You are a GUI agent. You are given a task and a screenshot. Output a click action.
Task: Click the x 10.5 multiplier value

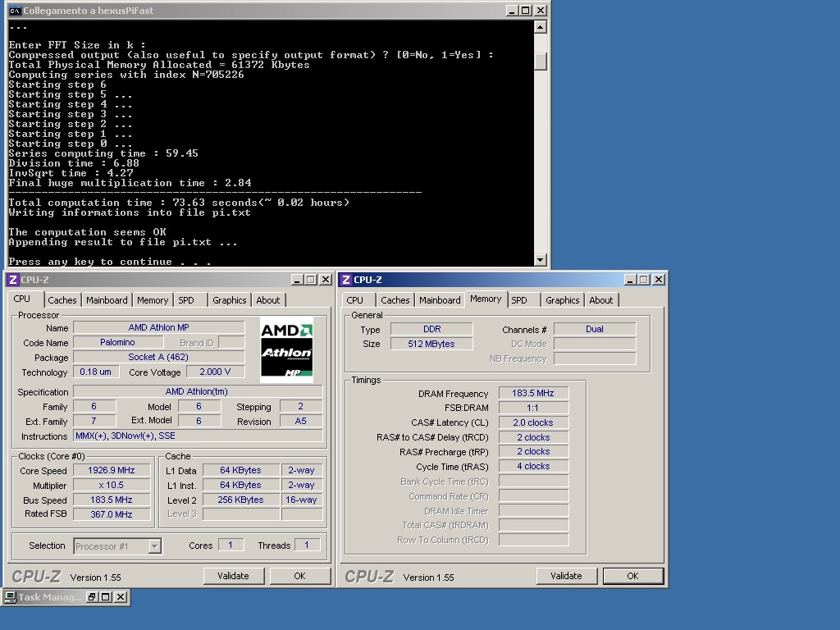[112, 485]
